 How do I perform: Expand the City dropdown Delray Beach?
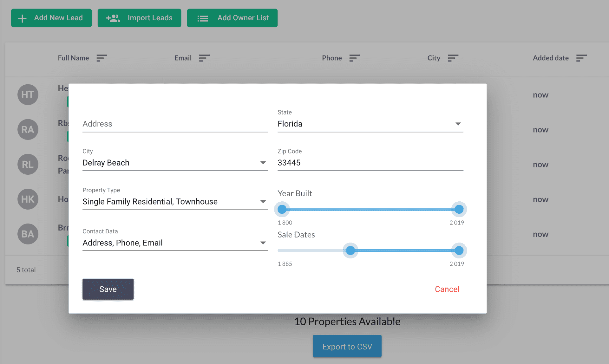point(175,163)
